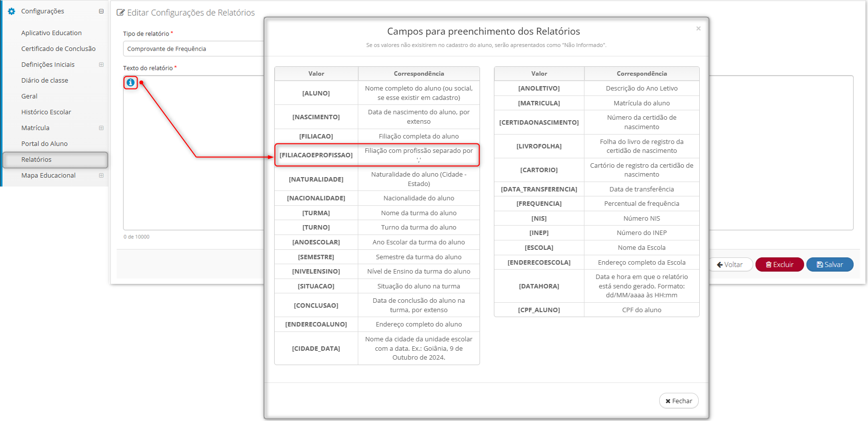Expand the Matrícula submenu

point(101,128)
